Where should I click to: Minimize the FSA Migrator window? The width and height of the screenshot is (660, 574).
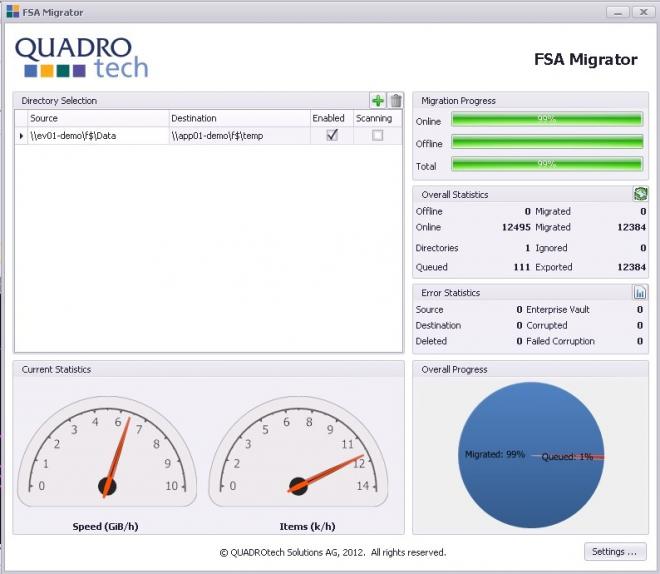coord(618,12)
